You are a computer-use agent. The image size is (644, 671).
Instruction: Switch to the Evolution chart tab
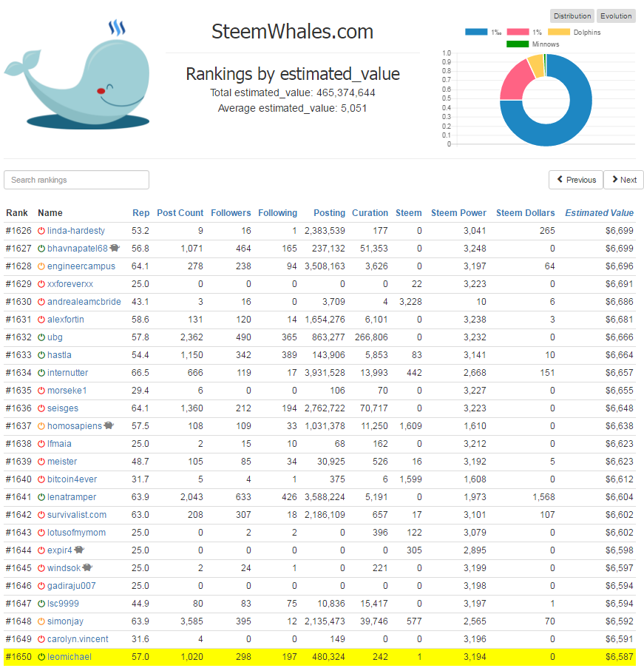(x=616, y=16)
